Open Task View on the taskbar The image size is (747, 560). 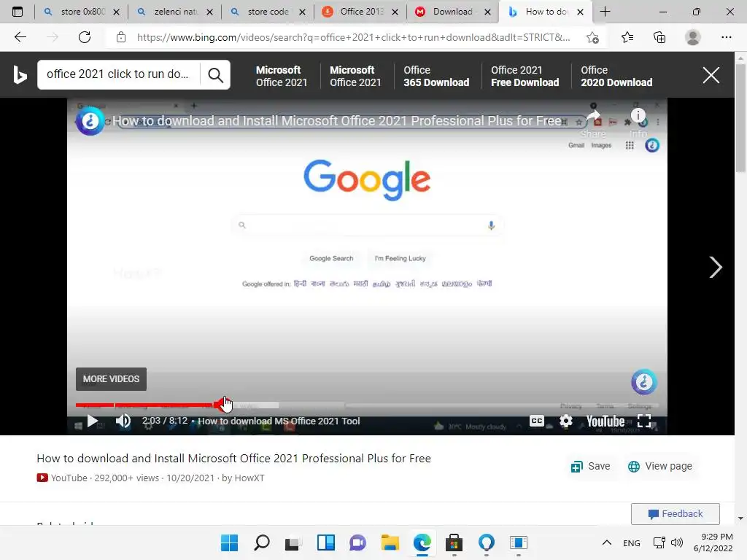[293, 542]
